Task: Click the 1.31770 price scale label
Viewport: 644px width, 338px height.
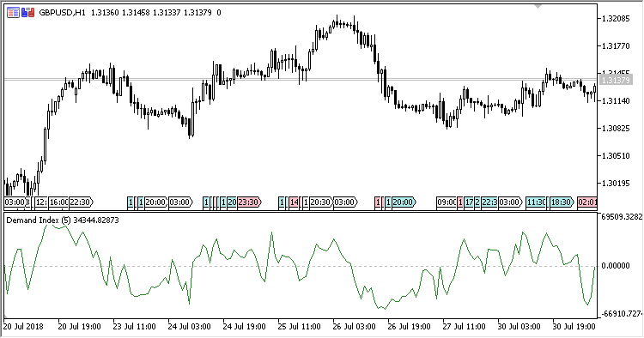Action: pos(616,46)
